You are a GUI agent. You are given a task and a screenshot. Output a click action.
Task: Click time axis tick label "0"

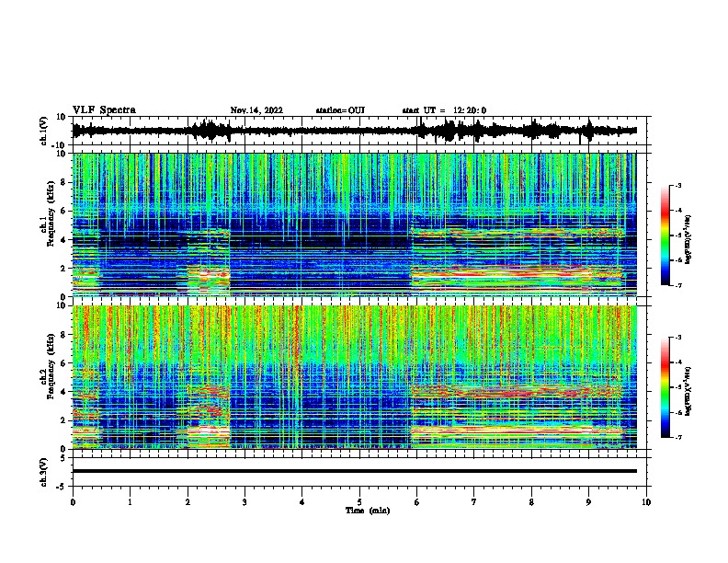coord(73,502)
